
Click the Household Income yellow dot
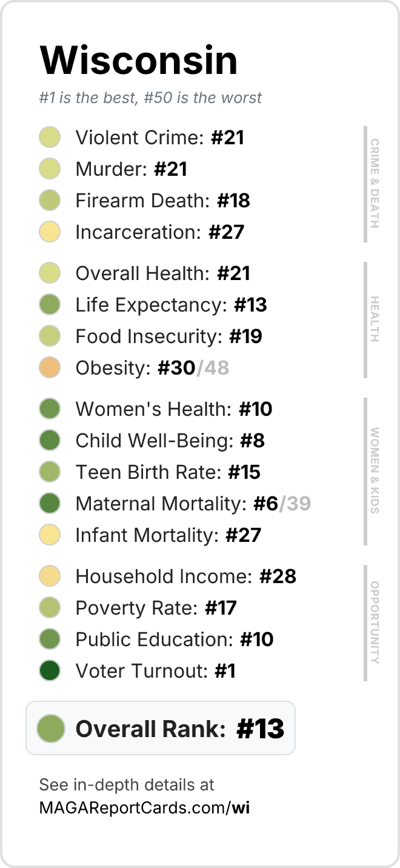point(50,576)
